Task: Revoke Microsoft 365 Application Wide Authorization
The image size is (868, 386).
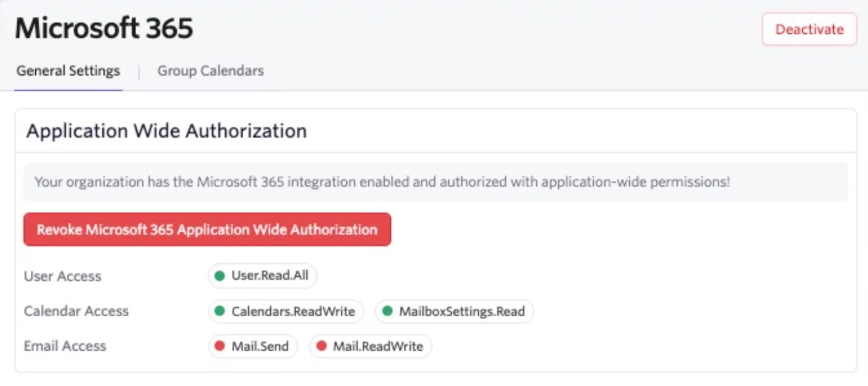Action: (x=207, y=229)
